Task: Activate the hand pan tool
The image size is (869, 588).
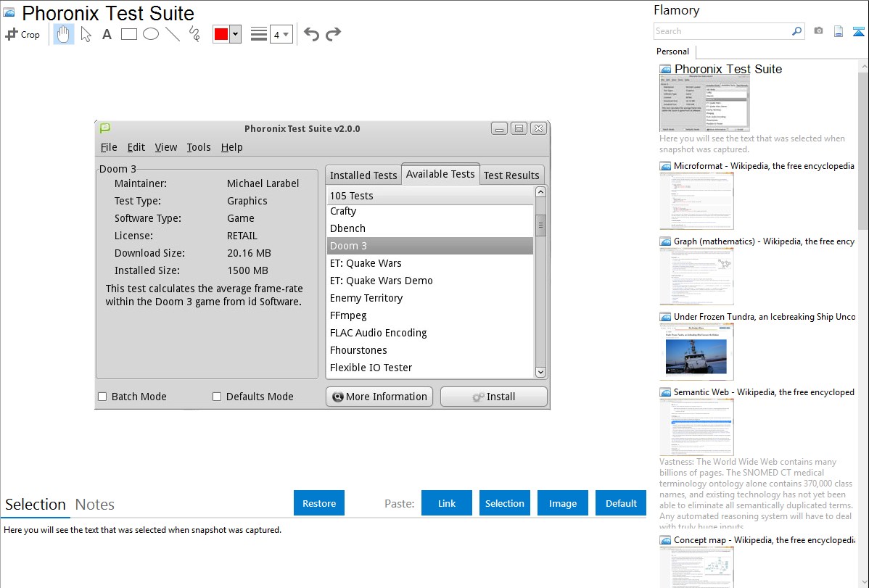Action: click(64, 34)
